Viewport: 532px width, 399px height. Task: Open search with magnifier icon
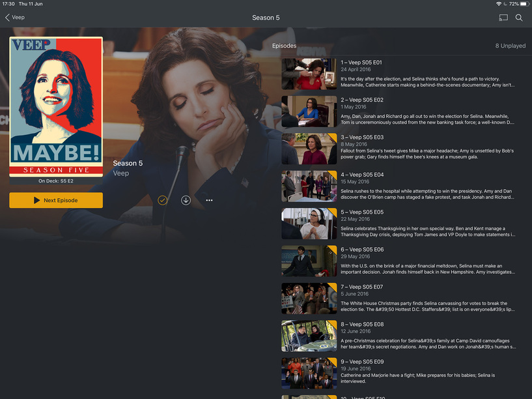pyautogui.click(x=519, y=18)
